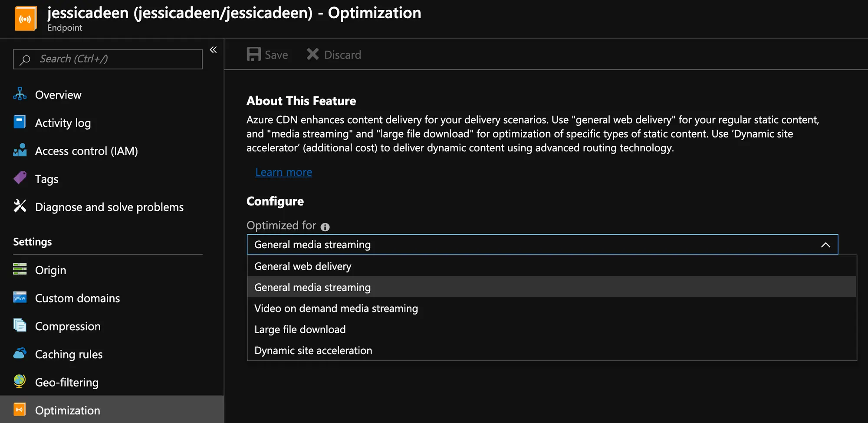Click the Diagnose wrench icon
The image size is (868, 423).
coord(20,206)
